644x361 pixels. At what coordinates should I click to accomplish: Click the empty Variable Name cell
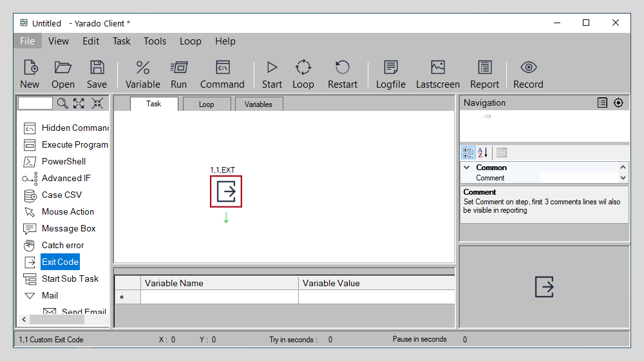point(219,297)
